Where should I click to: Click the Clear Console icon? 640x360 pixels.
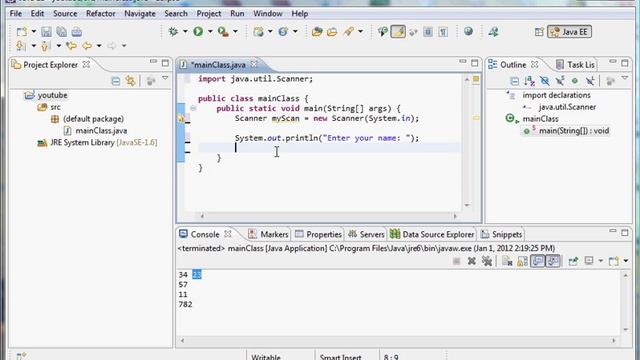click(x=507, y=261)
